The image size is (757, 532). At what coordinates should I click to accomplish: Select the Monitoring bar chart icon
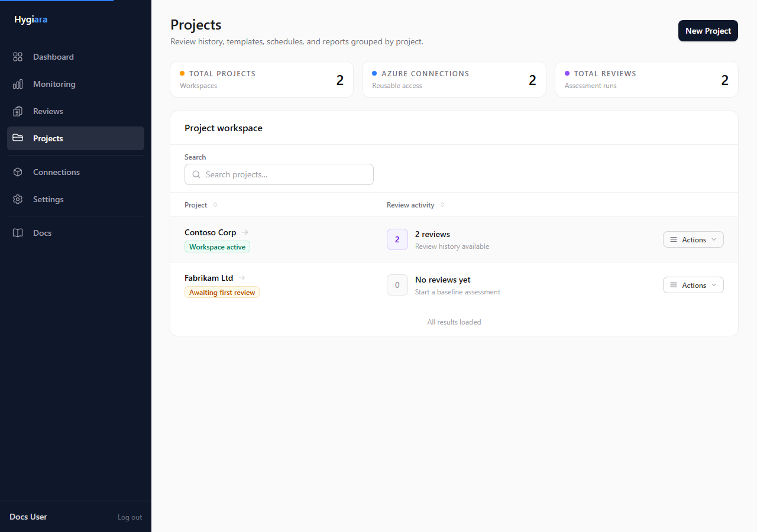click(18, 84)
